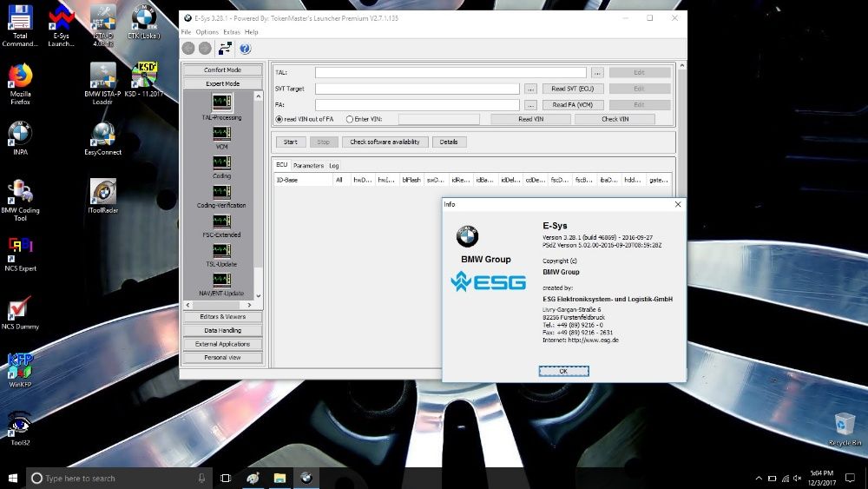Expand Personal view section
The width and height of the screenshot is (868, 489).
pos(222,358)
